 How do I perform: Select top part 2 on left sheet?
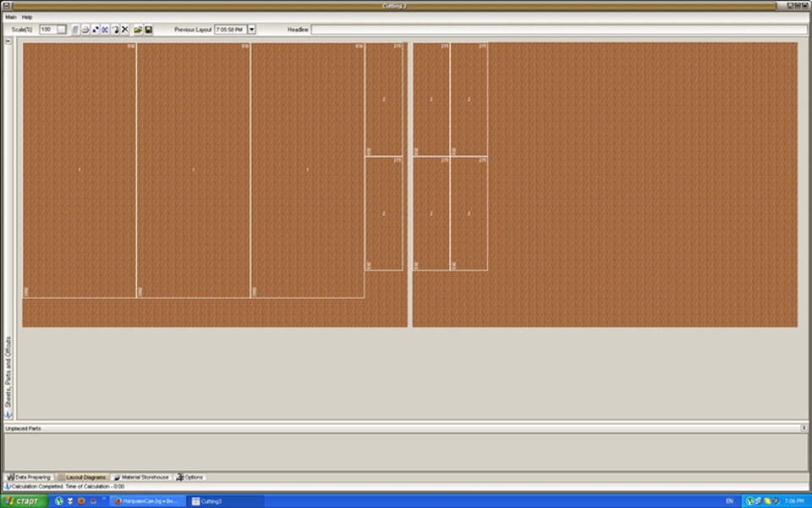pos(384,99)
